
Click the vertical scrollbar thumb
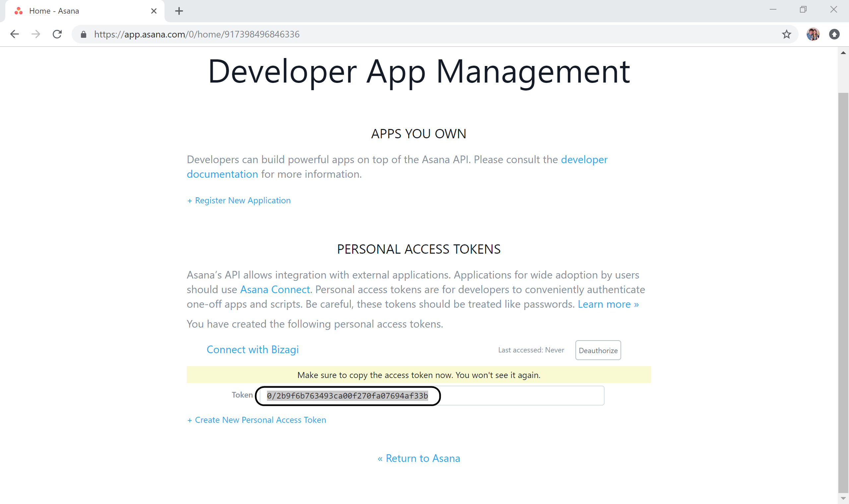pos(843,292)
